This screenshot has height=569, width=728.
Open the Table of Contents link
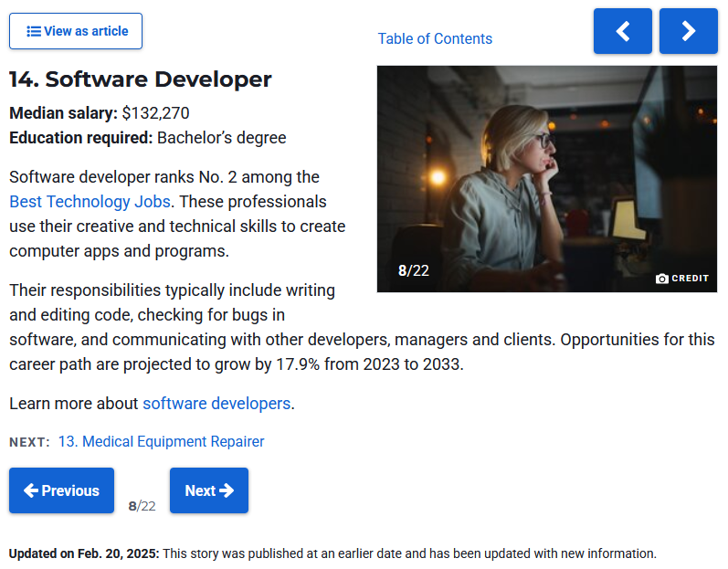pyautogui.click(x=435, y=38)
